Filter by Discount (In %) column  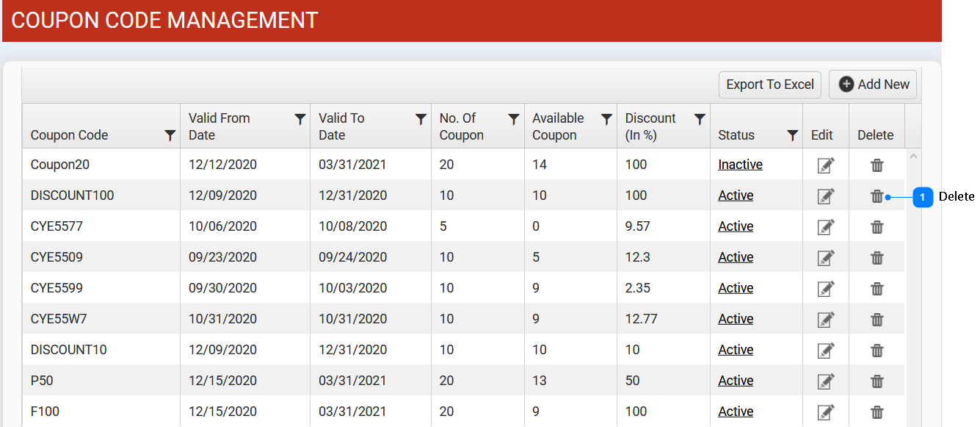pos(700,119)
